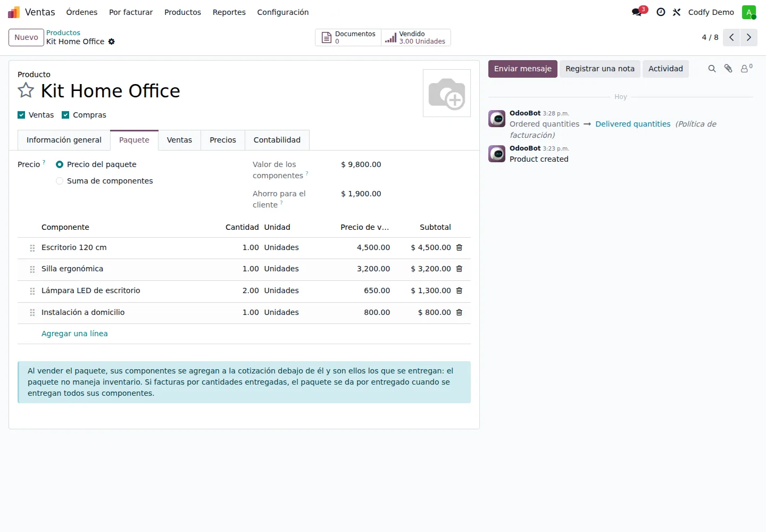
Task: Click Enviar mensaje button
Action: pos(523,69)
